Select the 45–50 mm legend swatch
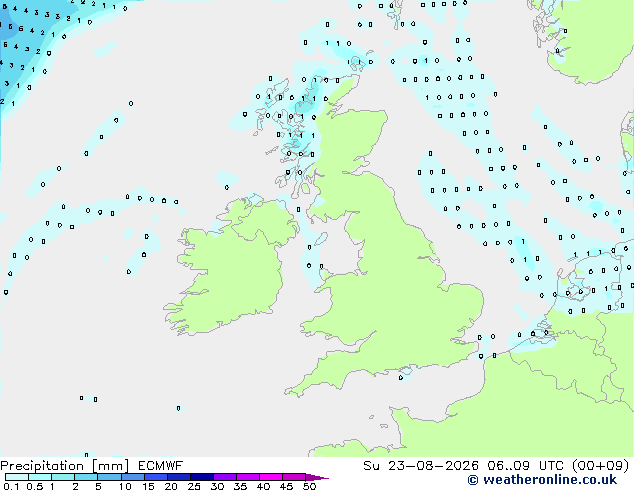This screenshot has width=634, height=490. (x=294, y=477)
